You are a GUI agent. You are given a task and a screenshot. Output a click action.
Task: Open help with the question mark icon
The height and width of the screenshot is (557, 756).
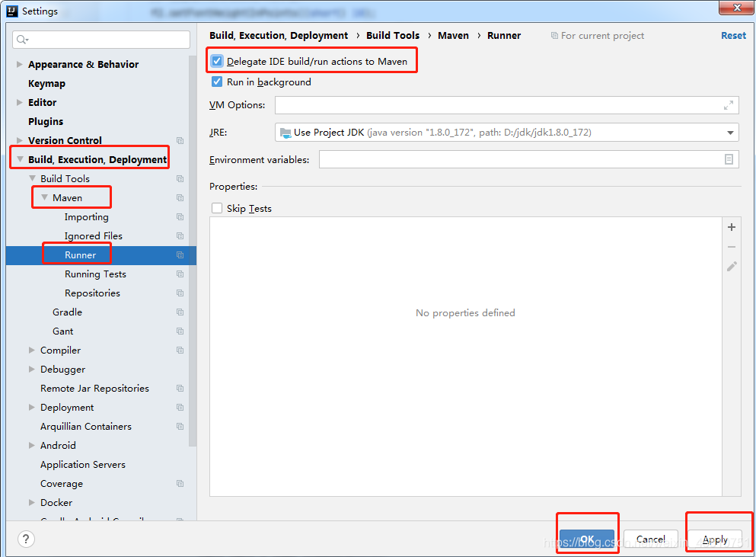pyautogui.click(x=26, y=539)
